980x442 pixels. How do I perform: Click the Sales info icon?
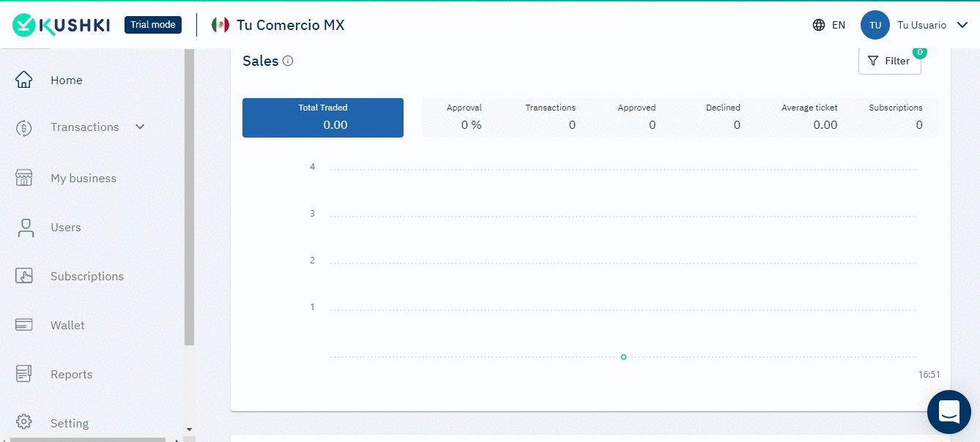click(x=288, y=61)
